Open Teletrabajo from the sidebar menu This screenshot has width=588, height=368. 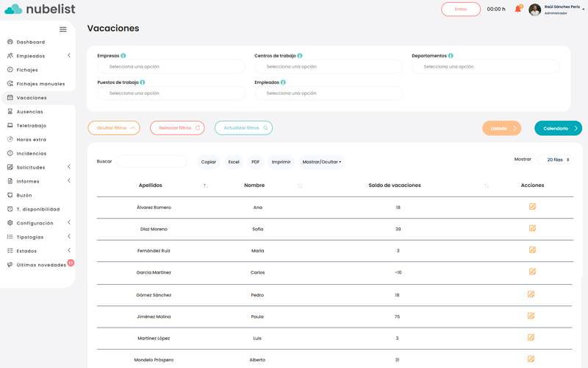point(31,126)
